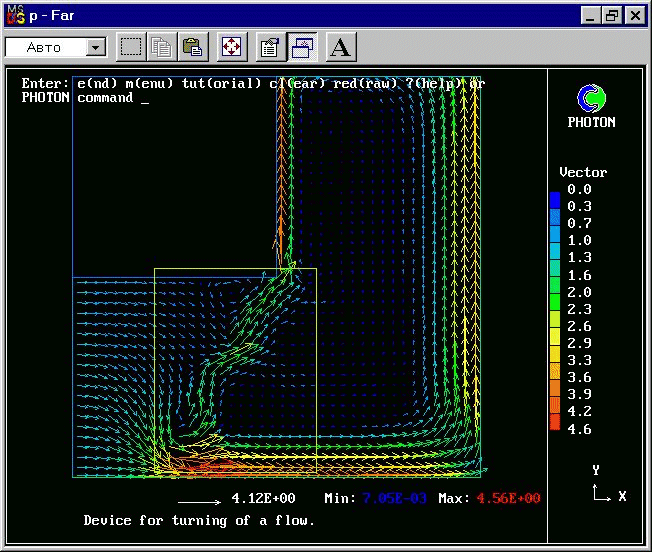This screenshot has width=652, height=552.
Task: Click the Min value 7.05E-03
Action: tap(394, 498)
